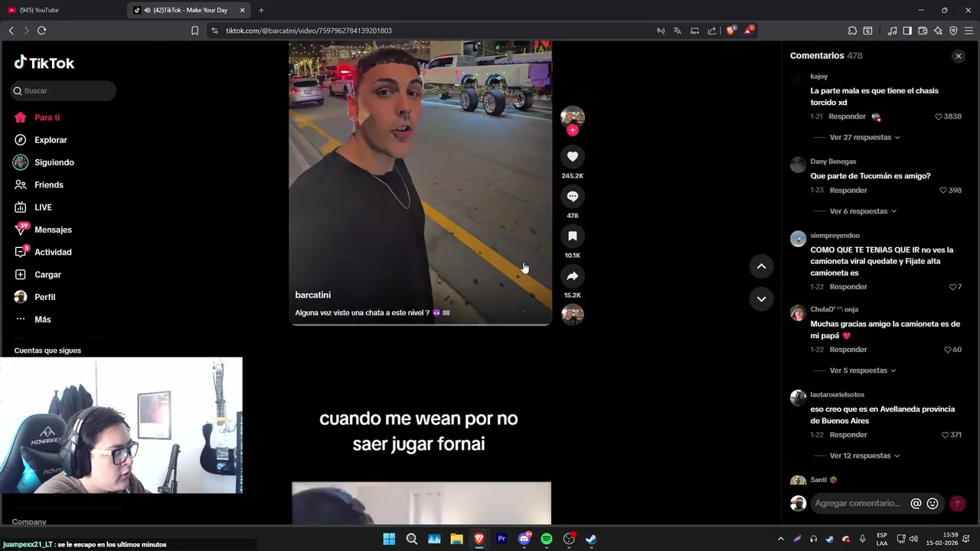
Task: Go back in browser history
Action: 11,31
